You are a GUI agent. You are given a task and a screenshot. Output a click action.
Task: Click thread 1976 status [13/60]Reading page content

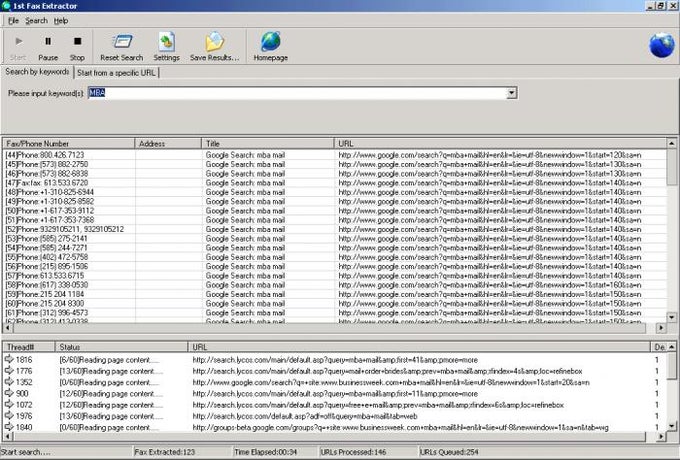111,416
